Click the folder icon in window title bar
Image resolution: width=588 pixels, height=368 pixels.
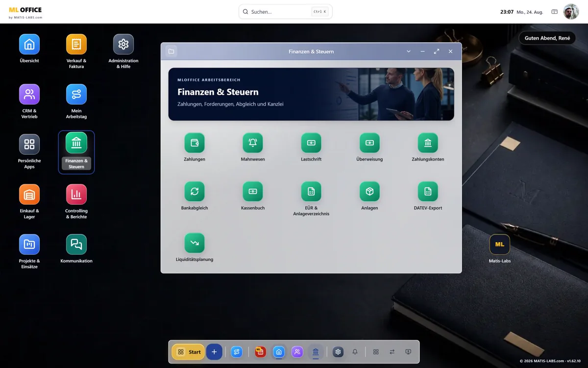tap(171, 52)
